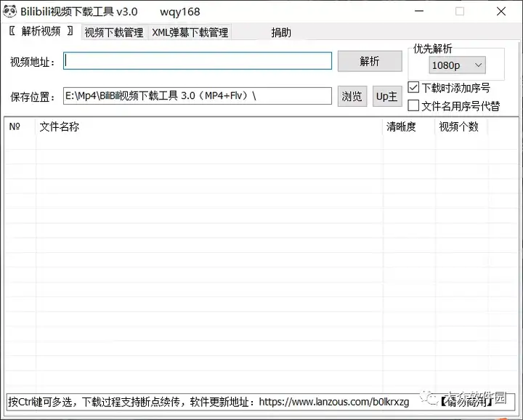Screen dimensions: 523x420
Task: Click the 视频个数 column header
Action: [461, 126]
